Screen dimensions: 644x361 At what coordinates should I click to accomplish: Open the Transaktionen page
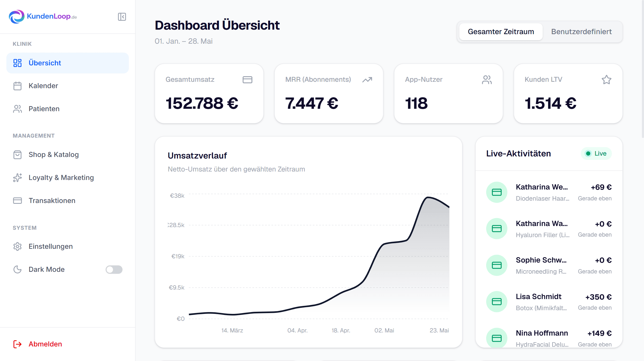[68, 201]
